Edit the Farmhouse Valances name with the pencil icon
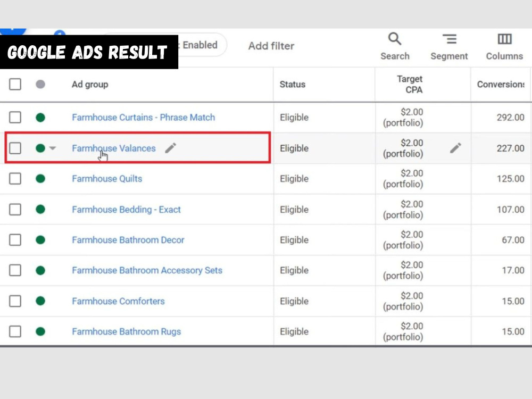 [171, 148]
